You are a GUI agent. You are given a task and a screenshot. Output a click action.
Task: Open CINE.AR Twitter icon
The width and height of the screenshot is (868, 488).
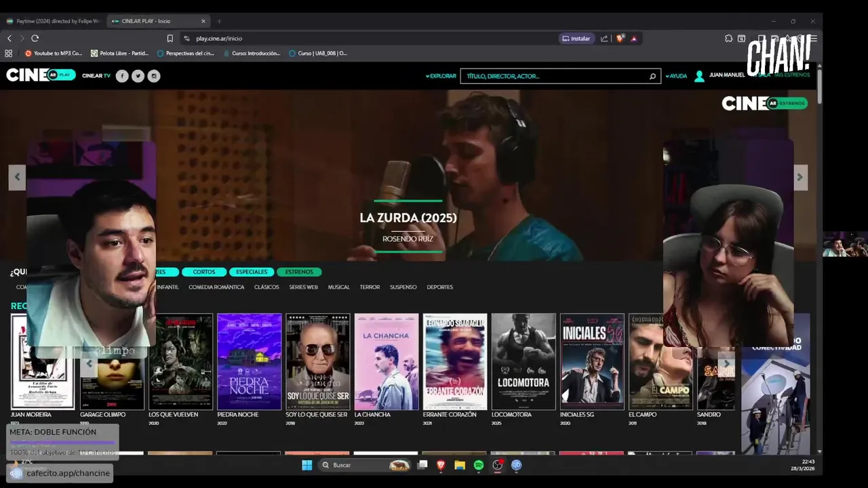tap(138, 76)
